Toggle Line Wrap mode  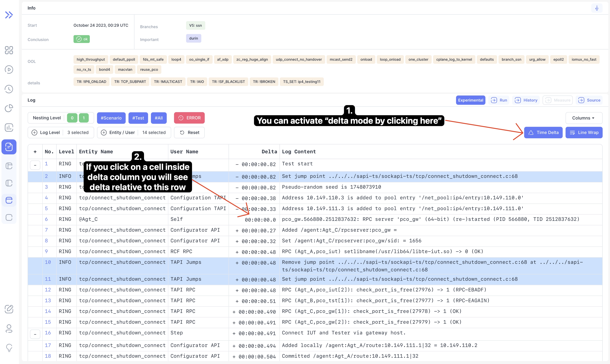(584, 133)
